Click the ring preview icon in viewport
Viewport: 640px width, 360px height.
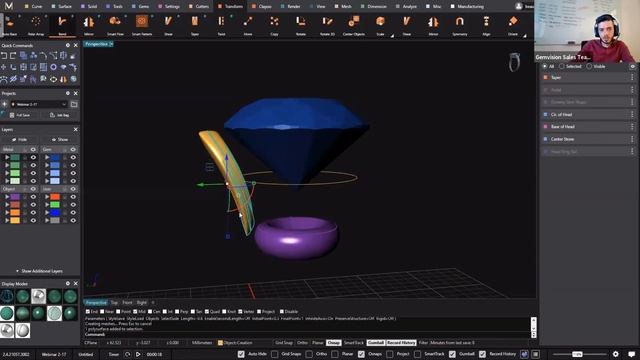click(x=514, y=62)
